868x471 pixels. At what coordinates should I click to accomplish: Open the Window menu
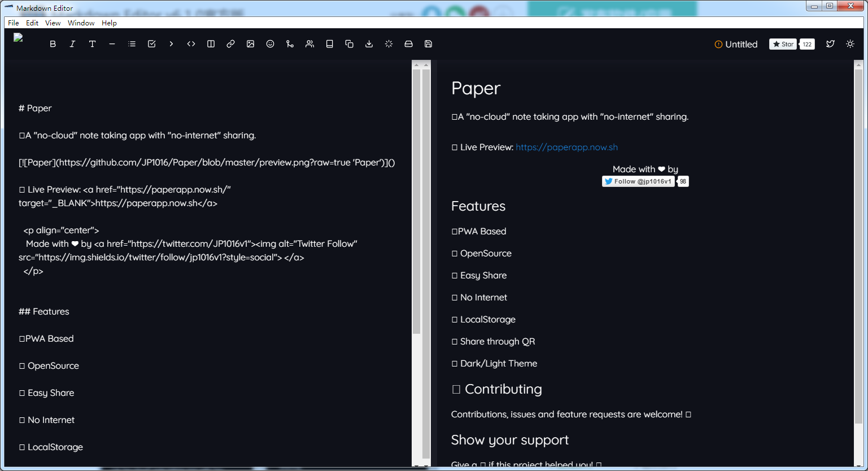81,23
